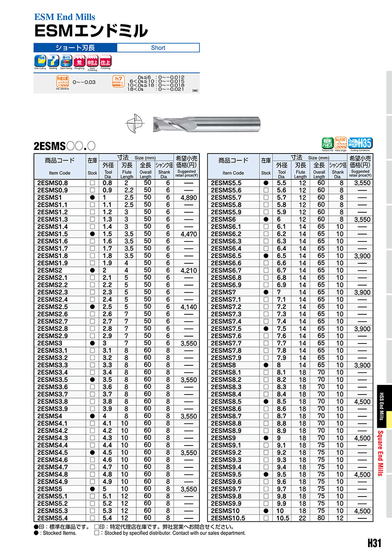The image size is (392, 555).
Task: Click the red Roughing icon
Action: (79, 61)
